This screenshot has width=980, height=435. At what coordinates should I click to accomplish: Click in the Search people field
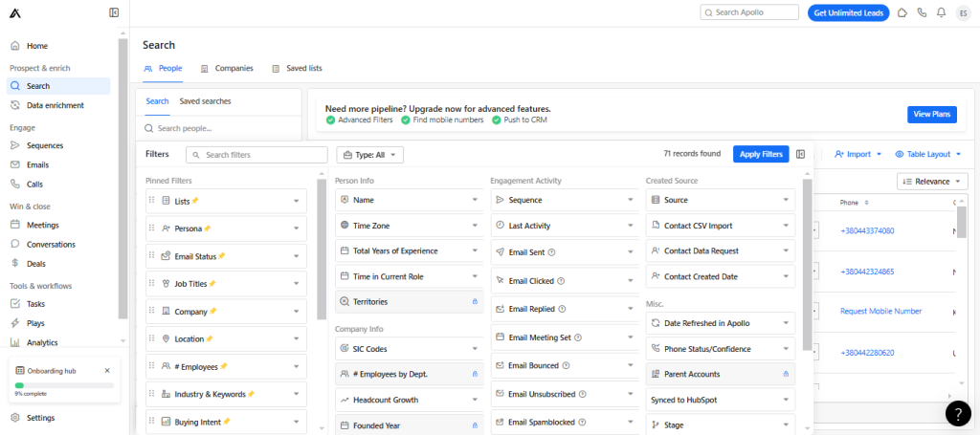(219, 128)
